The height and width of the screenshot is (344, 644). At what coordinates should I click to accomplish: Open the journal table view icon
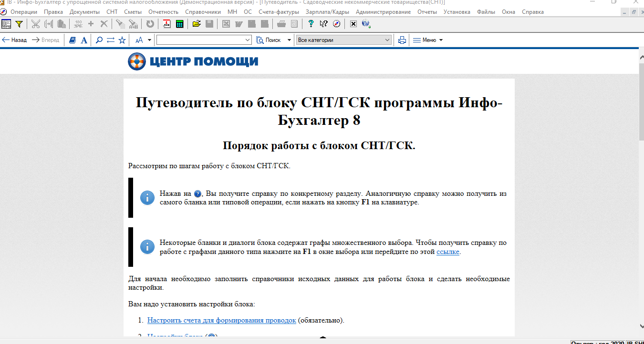(7, 23)
